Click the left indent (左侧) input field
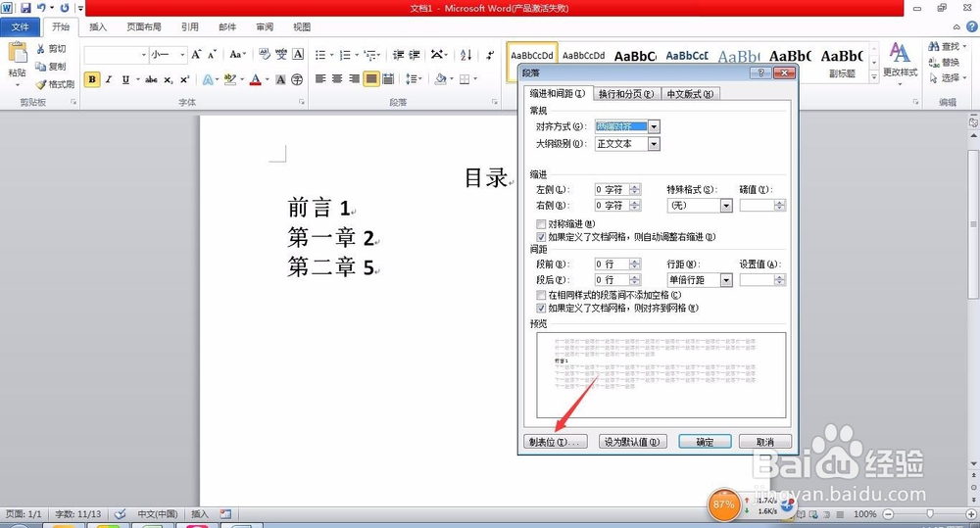Screen dimensions: 980x528 [x=612, y=189]
